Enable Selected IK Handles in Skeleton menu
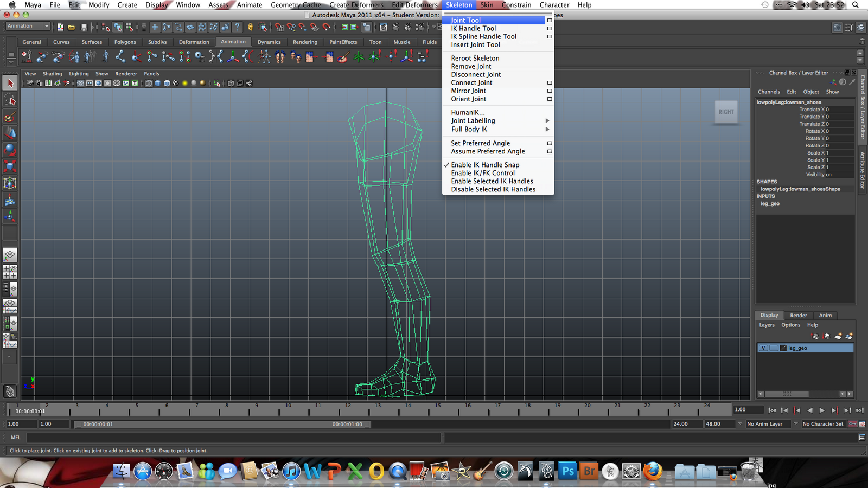Viewport: 868px width, 488px height. [x=492, y=181]
